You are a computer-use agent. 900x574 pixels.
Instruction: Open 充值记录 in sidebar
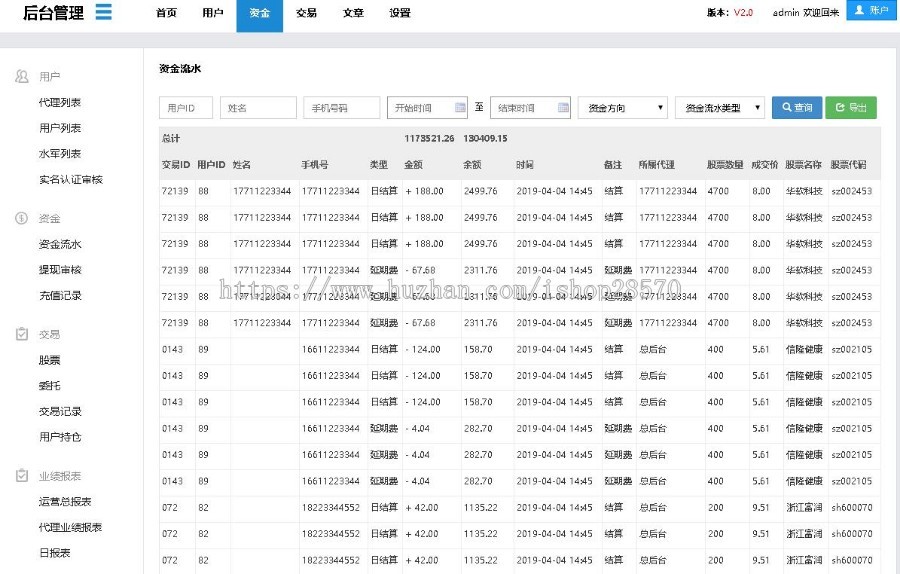(60, 296)
